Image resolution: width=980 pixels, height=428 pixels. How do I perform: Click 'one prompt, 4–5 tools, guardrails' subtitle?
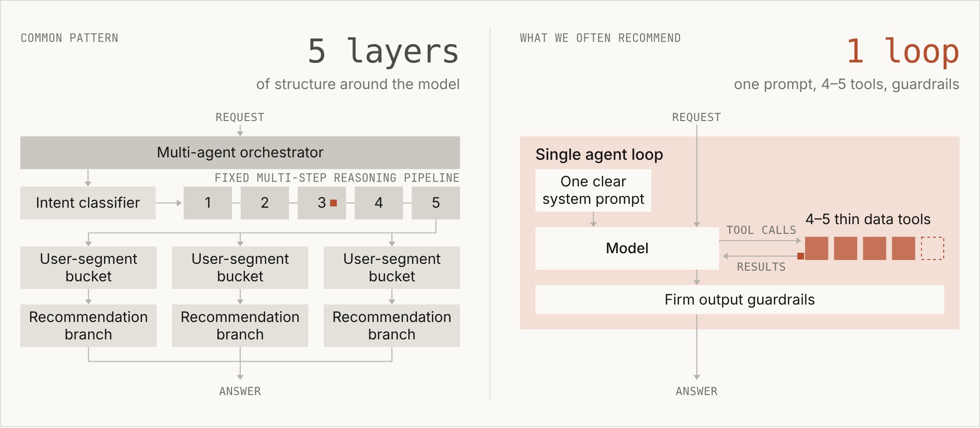pos(846,84)
